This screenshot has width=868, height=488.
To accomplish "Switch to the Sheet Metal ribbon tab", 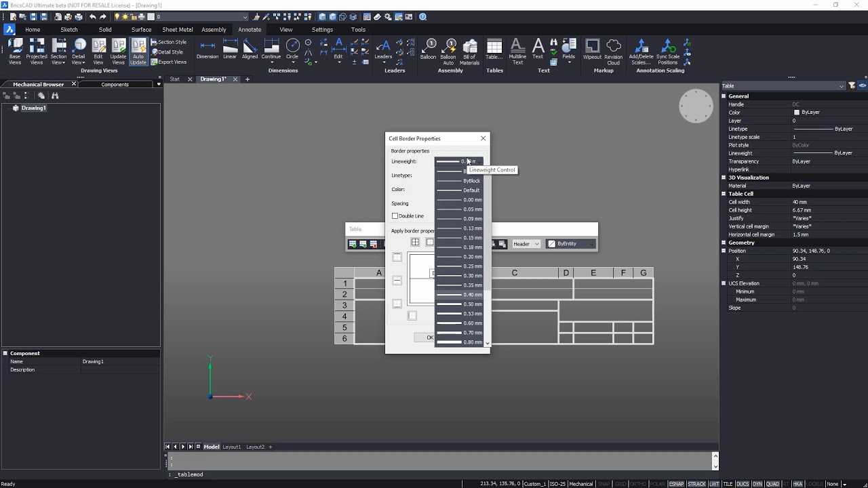I will [x=178, y=30].
